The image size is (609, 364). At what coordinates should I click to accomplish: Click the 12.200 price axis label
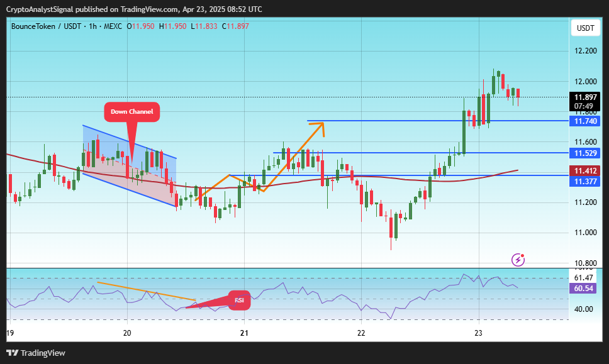tap(585, 51)
